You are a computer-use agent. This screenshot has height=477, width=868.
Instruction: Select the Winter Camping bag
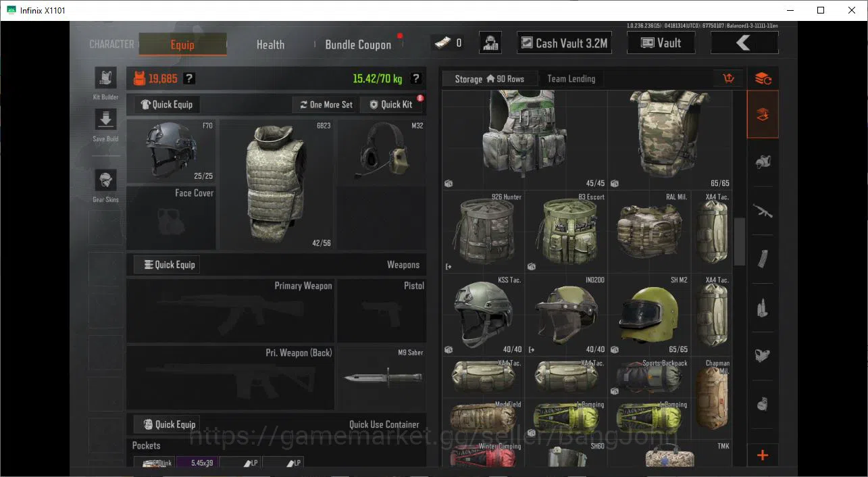coord(484,454)
